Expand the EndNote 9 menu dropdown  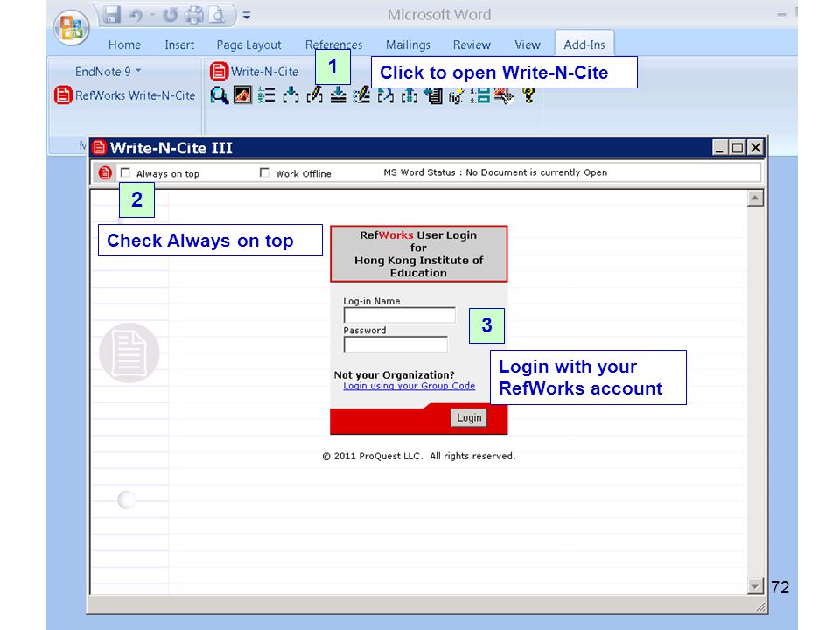(108, 72)
